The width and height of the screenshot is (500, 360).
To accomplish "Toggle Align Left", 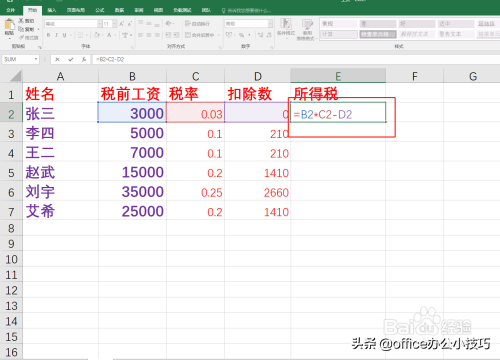I will [140, 35].
